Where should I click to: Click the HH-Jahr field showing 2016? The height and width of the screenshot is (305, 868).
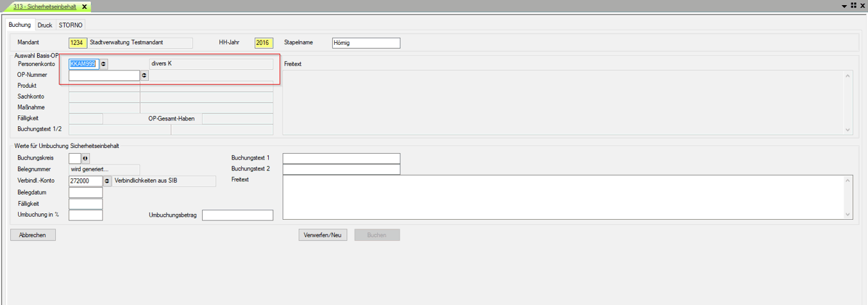(264, 43)
